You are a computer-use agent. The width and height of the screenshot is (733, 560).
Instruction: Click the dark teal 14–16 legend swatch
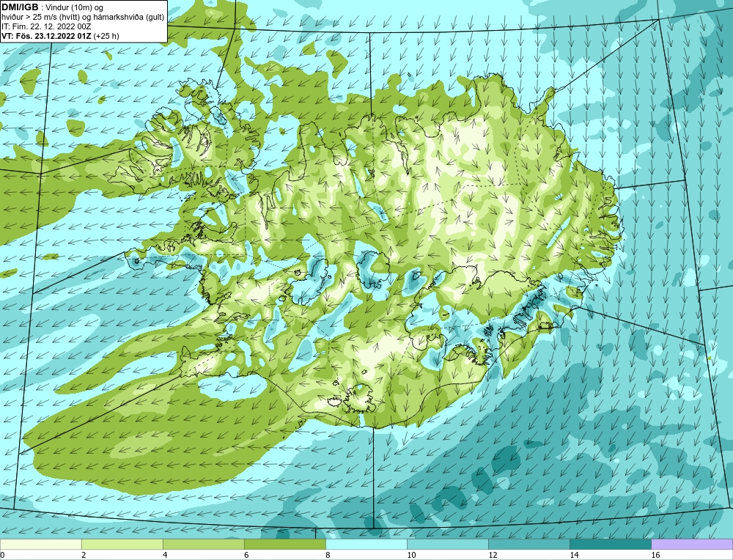point(610,544)
